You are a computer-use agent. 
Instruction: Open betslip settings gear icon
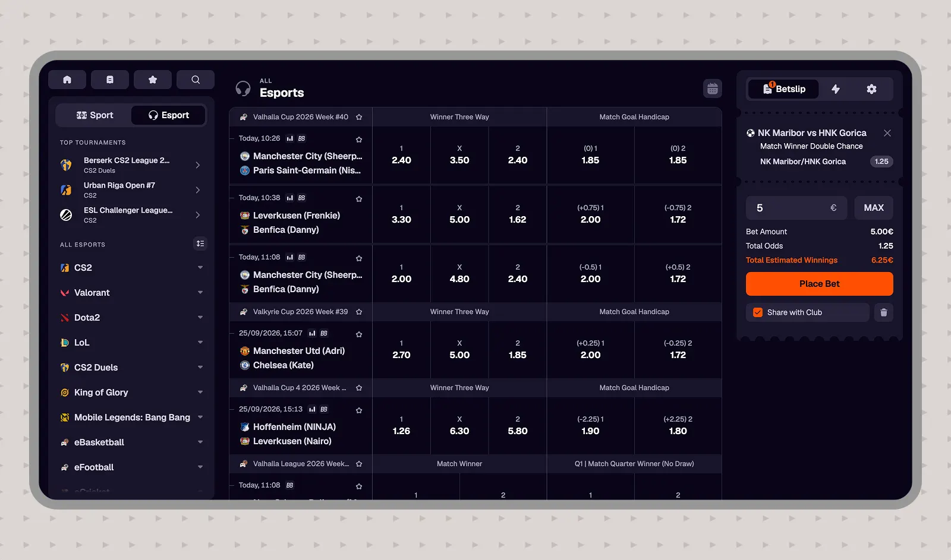(x=871, y=89)
